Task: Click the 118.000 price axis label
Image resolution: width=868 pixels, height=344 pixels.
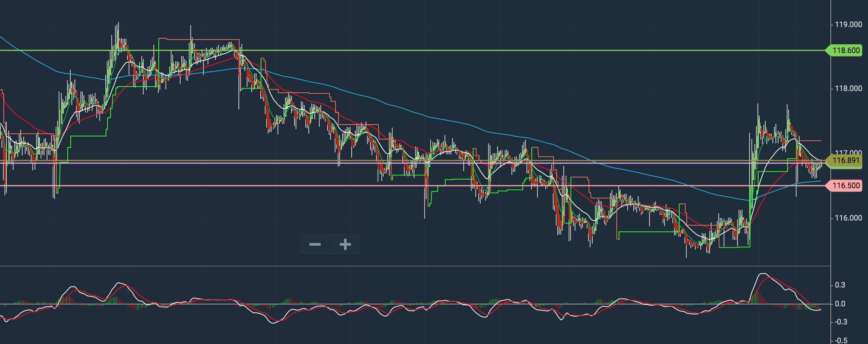Action: (848, 88)
